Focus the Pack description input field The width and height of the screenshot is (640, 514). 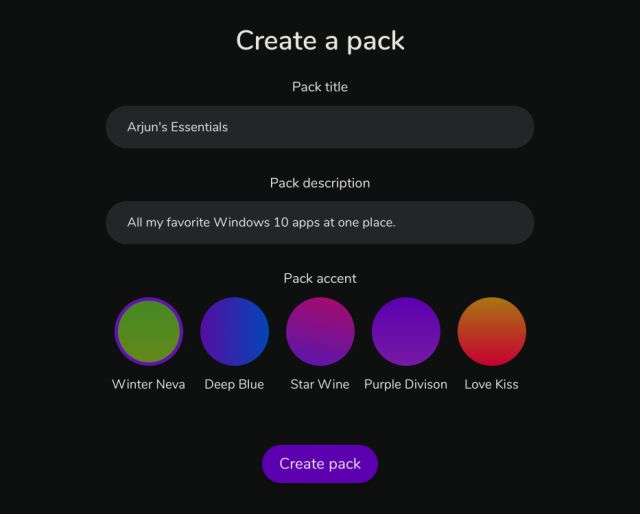coord(320,223)
